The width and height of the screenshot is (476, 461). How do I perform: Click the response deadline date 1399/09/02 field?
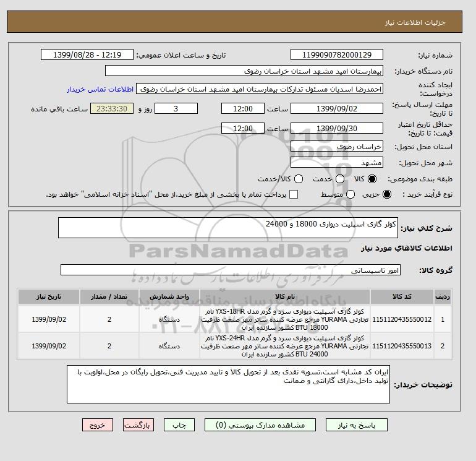pyautogui.click(x=337, y=108)
